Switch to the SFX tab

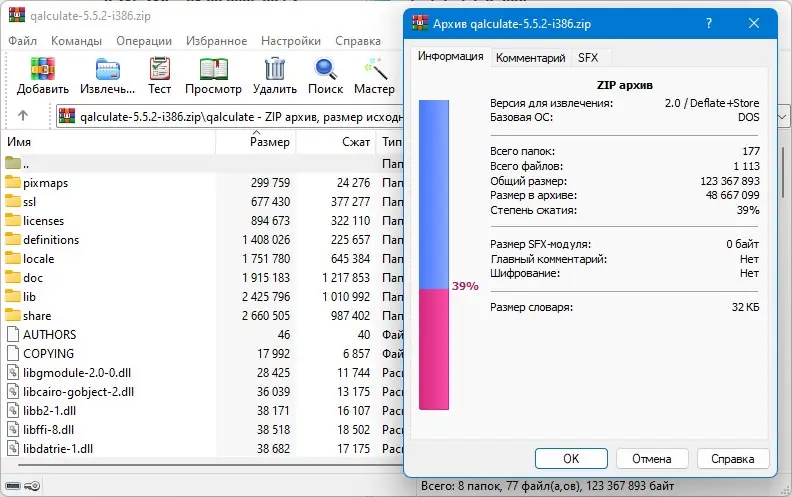(x=588, y=58)
